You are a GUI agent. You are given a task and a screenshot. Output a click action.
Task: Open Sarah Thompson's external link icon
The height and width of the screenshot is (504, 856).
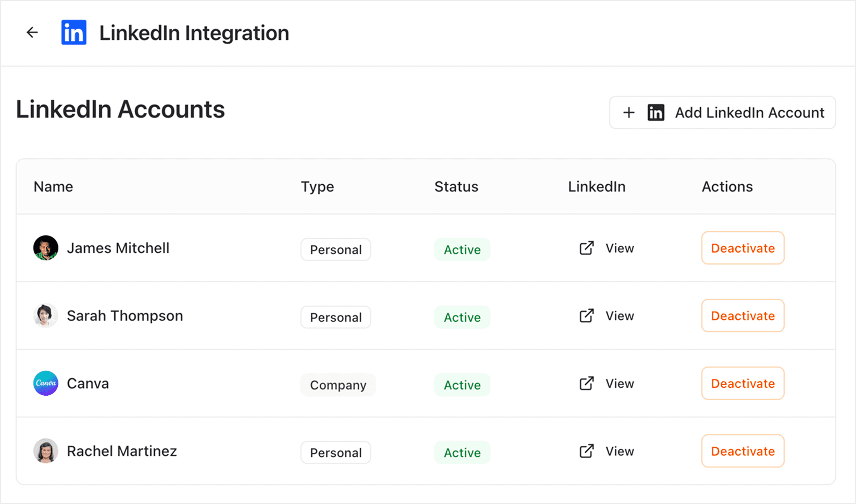(x=587, y=316)
